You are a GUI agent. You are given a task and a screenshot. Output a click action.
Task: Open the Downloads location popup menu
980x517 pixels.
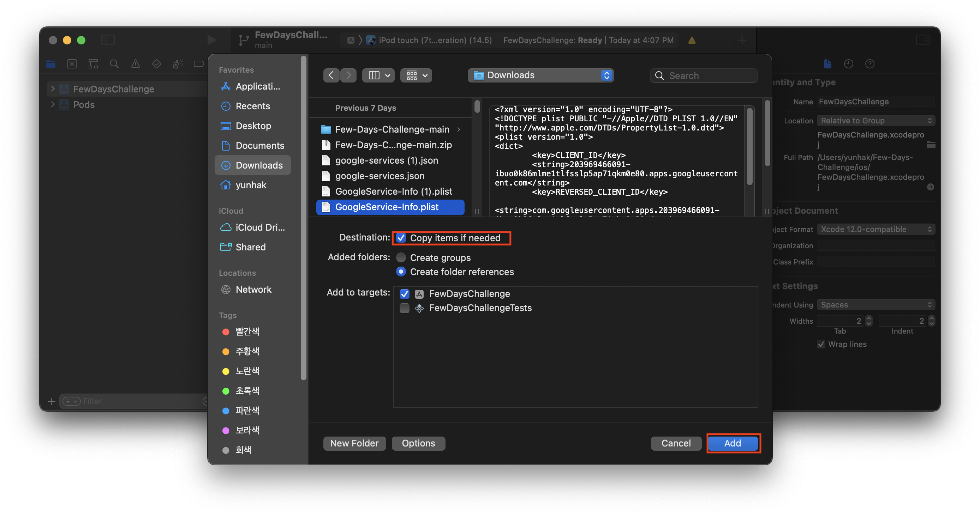[x=540, y=75]
